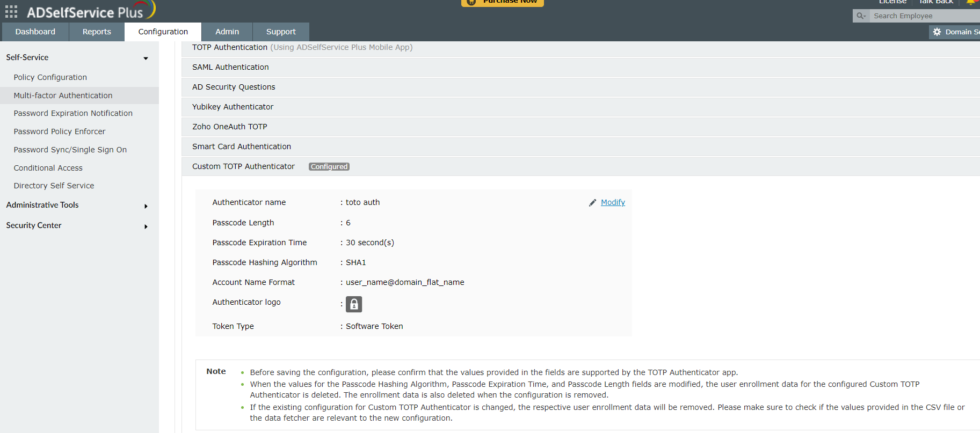
Task: Click the "Passcode Expiration Time" label
Action: (x=259, y=243)
